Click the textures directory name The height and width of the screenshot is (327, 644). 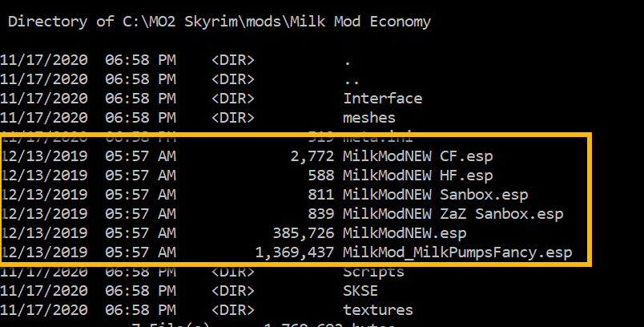(378, 309)
